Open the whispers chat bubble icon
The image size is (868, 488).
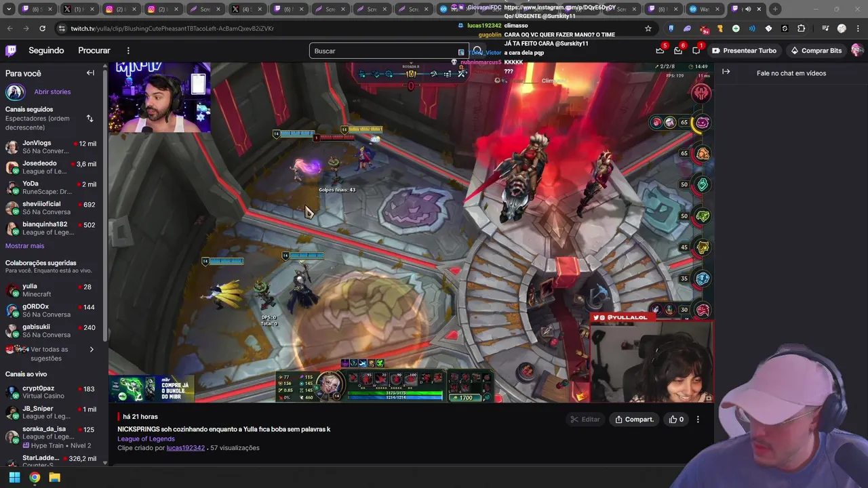pyautogui.click(x=696, y=51)
